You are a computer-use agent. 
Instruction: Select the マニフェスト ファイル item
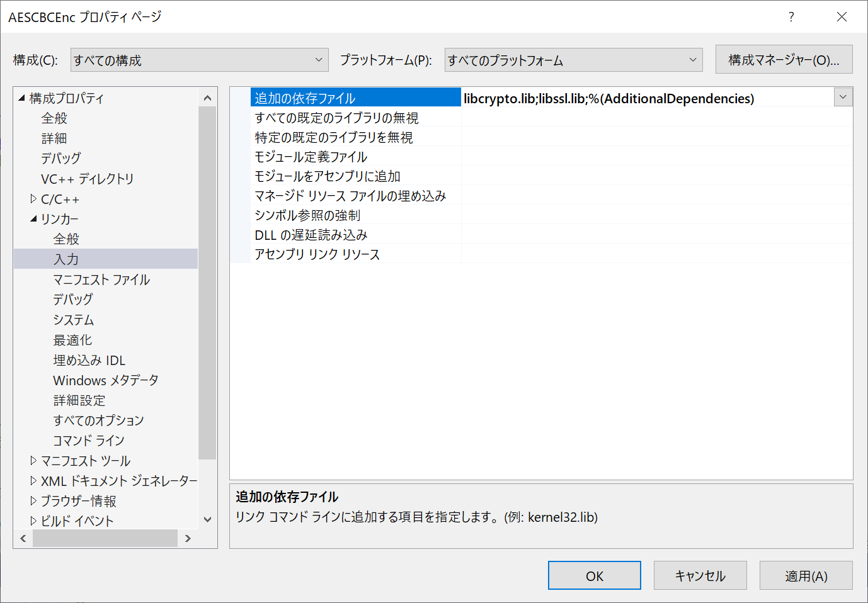tap(102, 279)
